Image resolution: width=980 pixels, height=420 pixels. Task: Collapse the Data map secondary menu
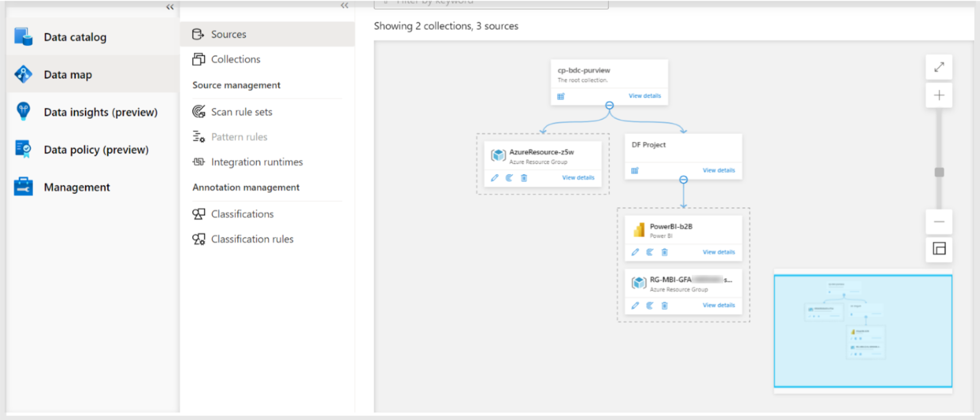[345, 5]
